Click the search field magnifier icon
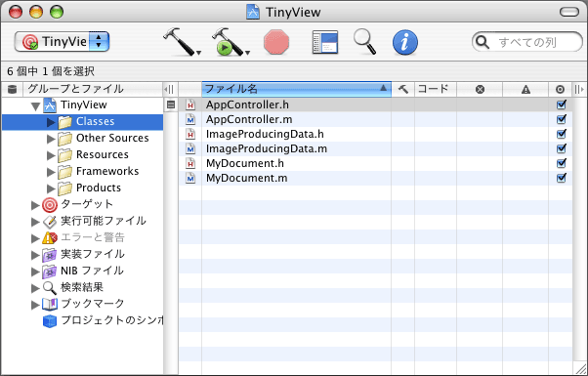The height and width of the screenshot is (376, 588). pyautogui.click(x=482, y=42)
